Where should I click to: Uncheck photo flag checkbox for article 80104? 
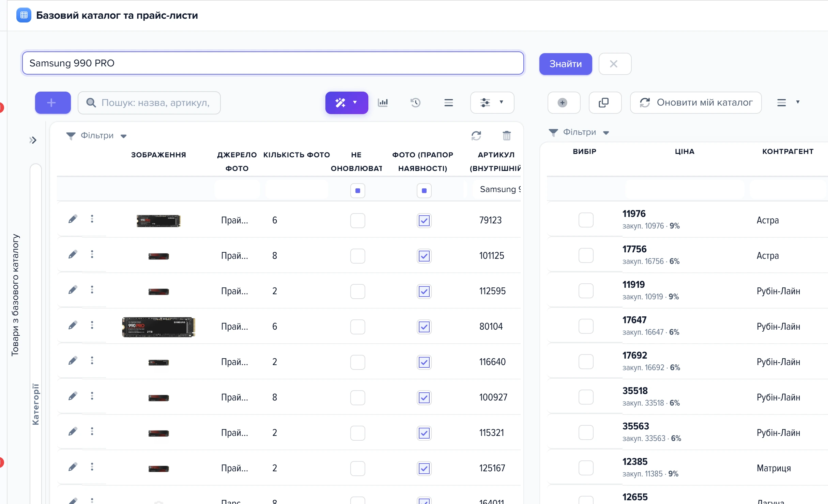(424, 327)
